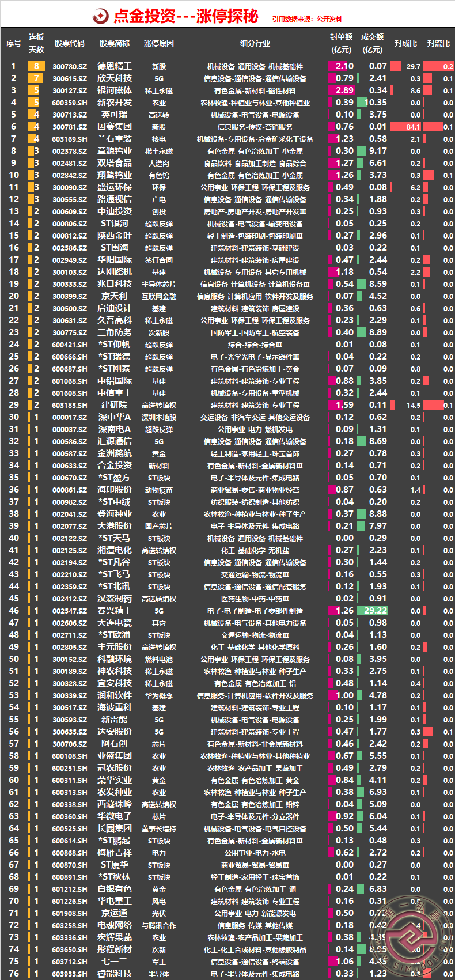Click the 与腾讯合作 reason cell for 电魂网络
This screenshot has height=980, width=455.
pos(158,925)
